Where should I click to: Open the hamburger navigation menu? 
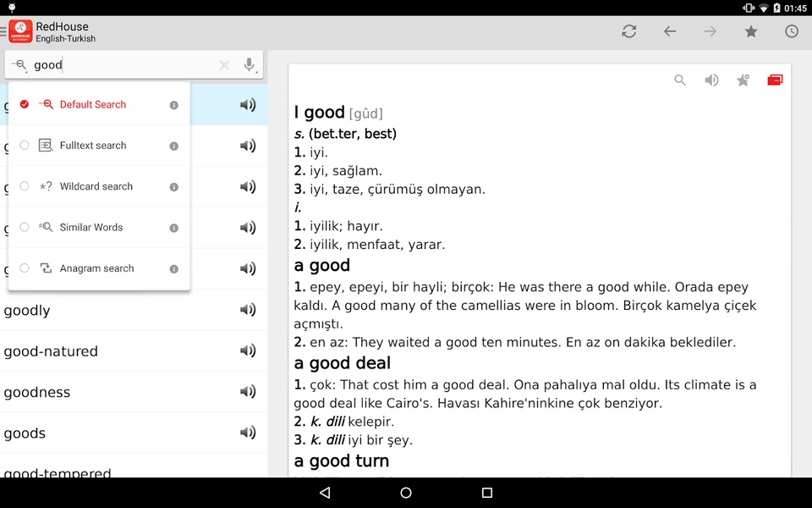click(3, 31)
